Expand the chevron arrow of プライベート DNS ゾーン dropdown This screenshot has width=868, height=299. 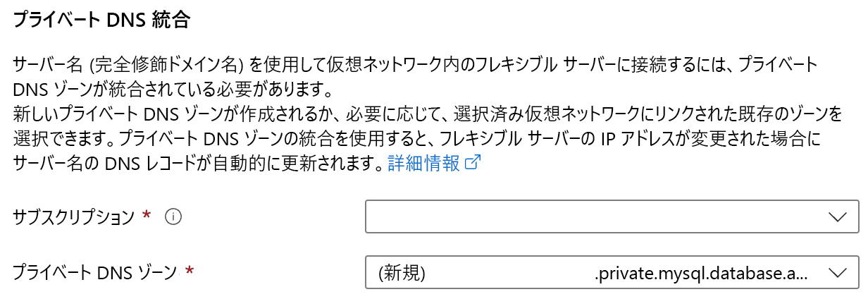click(838, 272)
